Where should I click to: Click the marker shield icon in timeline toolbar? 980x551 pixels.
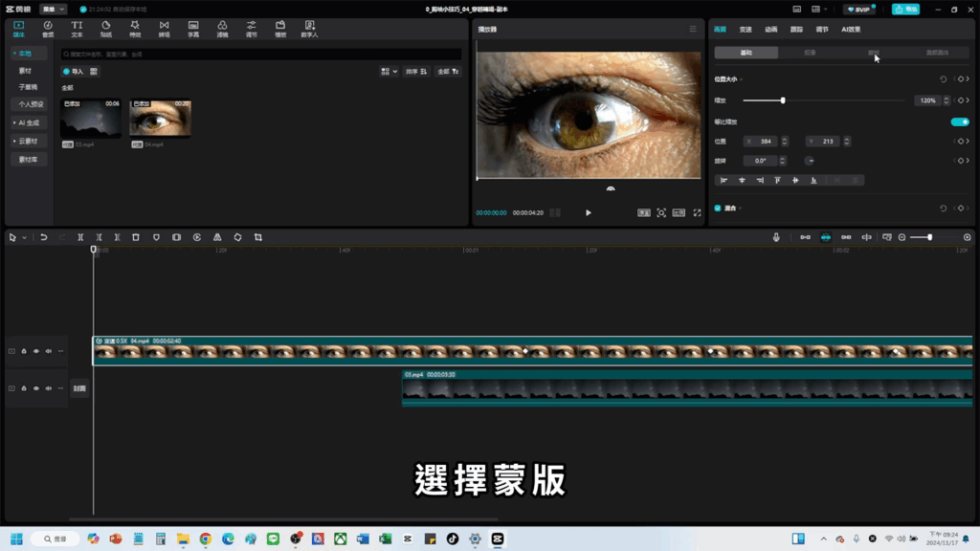(x=156, y=237)
